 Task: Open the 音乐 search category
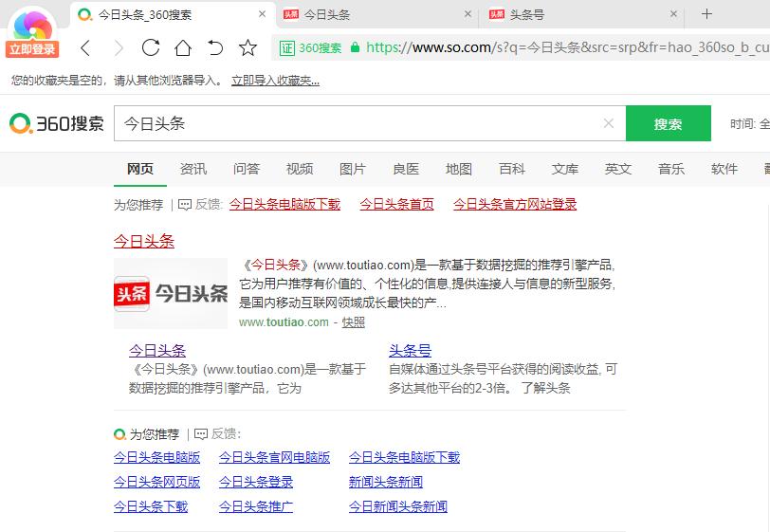pyautogui.click(x=670, y=169)
